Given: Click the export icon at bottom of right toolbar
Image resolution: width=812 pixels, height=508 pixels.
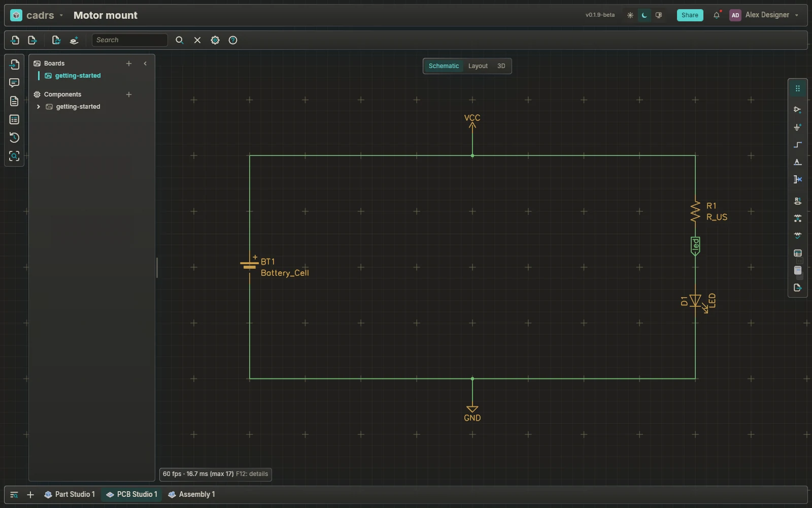Looking at the screenshot, I should [797, 288].
